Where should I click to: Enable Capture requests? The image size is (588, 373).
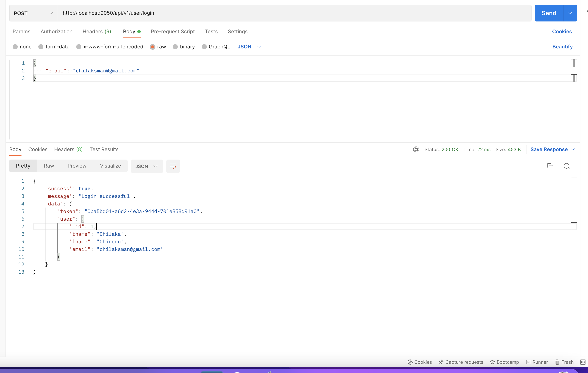pyautogui.click(x=461, y=362)
